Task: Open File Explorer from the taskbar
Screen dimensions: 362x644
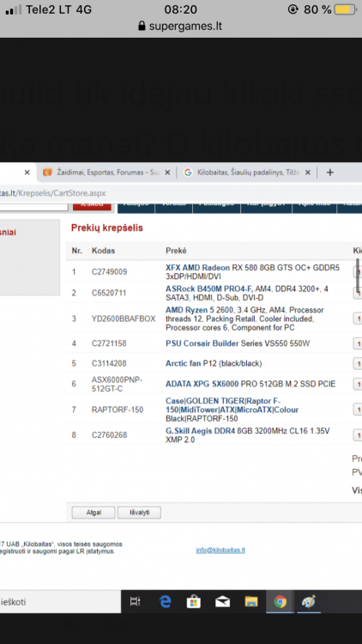Action: (251, 602)
